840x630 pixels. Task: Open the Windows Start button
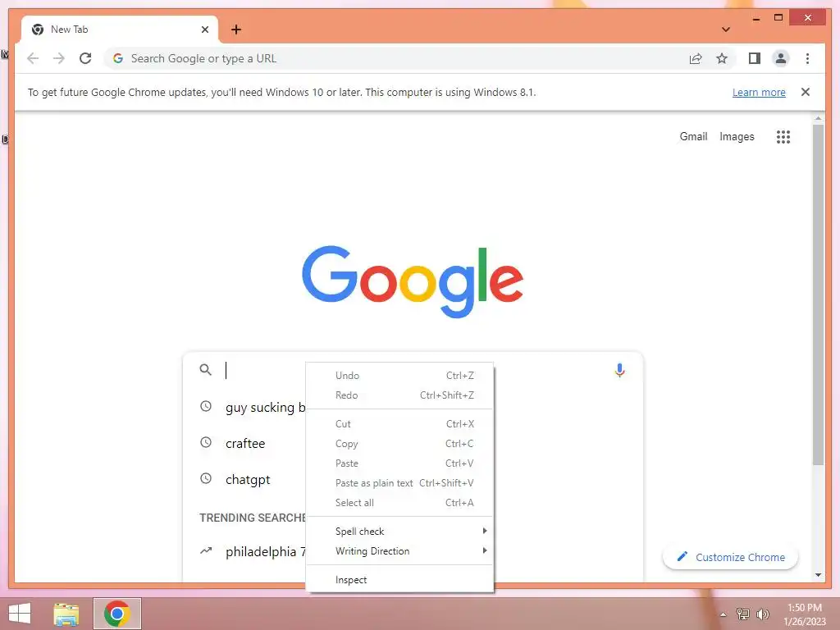click(20, 614)
